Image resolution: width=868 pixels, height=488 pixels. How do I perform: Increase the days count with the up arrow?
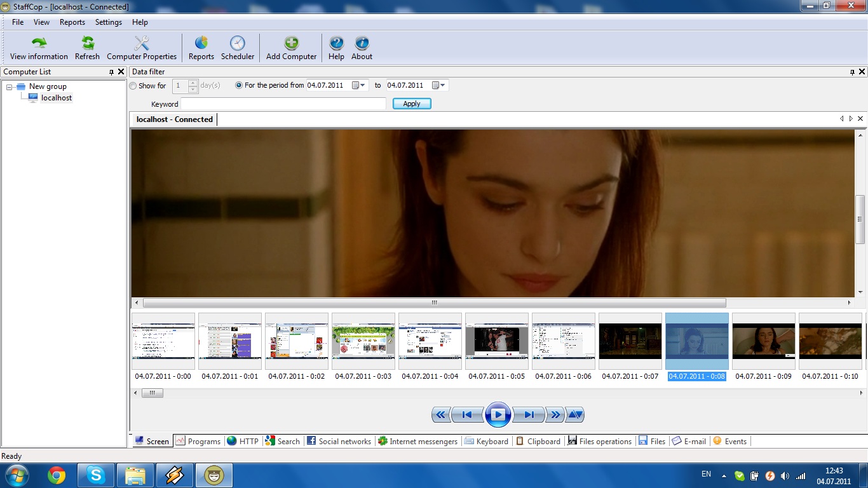click(193, 83)
